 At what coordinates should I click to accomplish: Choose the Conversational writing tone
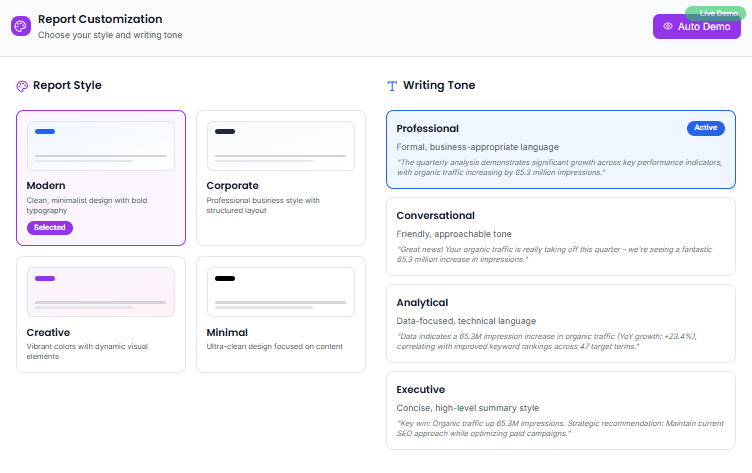pos(560,236)
